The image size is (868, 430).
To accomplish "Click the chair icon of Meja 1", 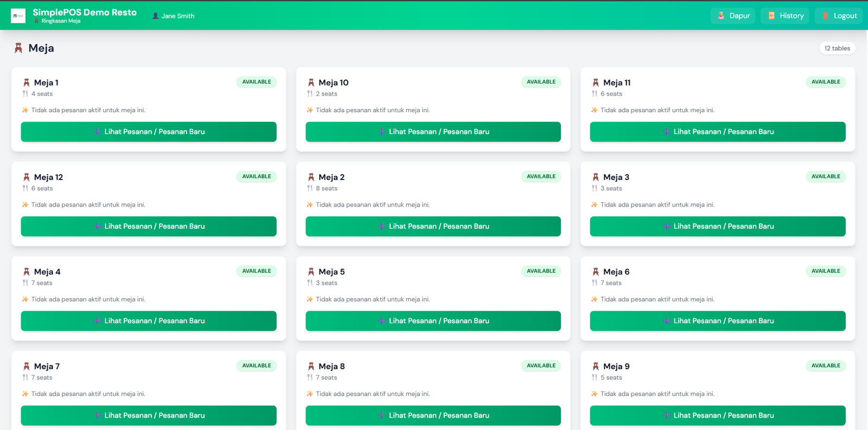I will point(26,82).
